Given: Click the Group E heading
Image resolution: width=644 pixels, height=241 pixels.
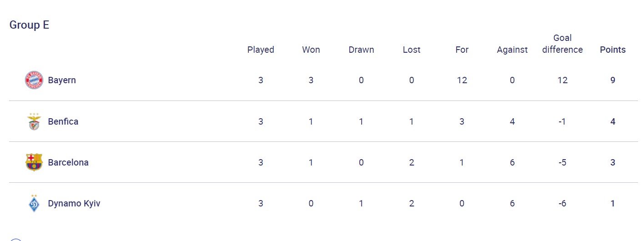Looking at the screenshot, I should coord(29,25).
